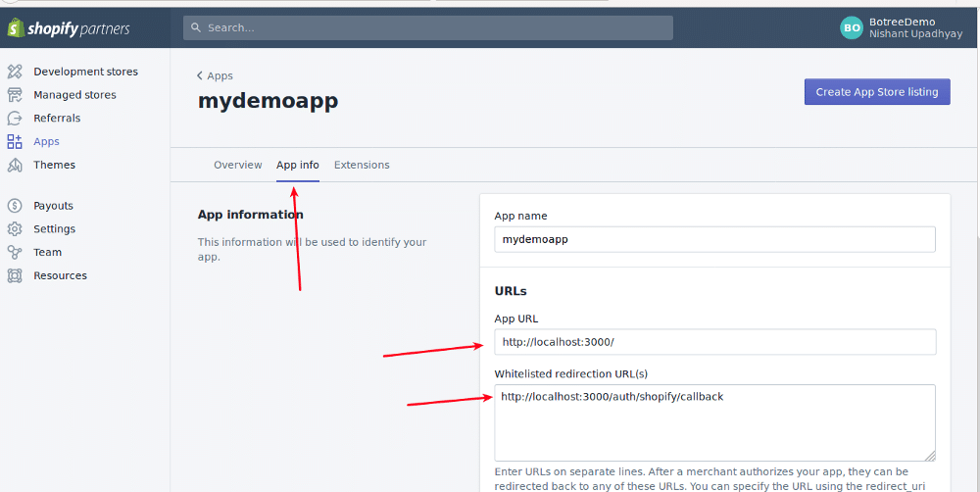The image size is (980, 492).
Task: Open Development stores in sidebar
Action: 85,72
